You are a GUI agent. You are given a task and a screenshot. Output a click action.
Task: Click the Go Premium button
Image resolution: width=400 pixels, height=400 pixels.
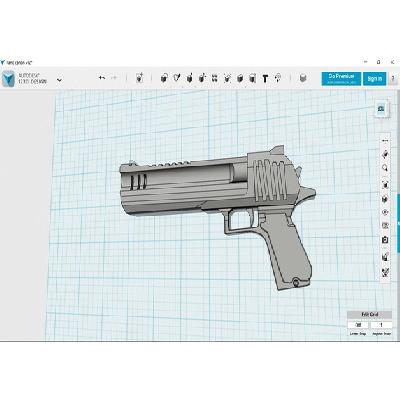[341, 79]
